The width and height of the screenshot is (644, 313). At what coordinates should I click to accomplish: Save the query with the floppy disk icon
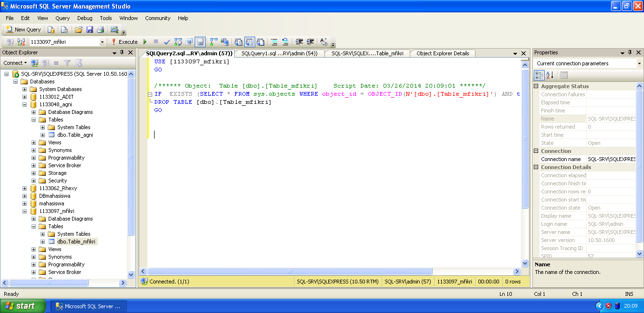tap(90, 30)
